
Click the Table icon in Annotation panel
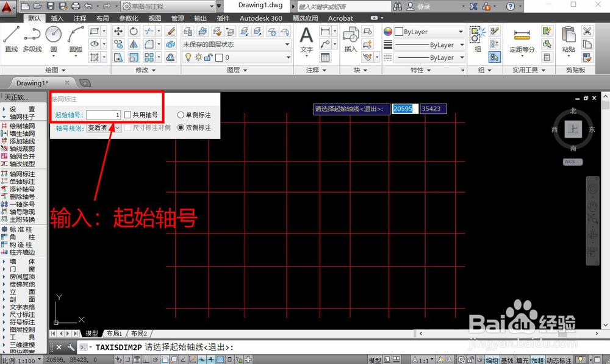[325, 57]
